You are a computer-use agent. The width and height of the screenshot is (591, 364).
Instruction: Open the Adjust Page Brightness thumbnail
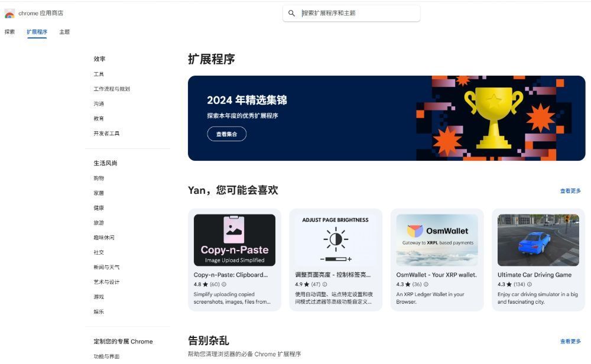336,240
